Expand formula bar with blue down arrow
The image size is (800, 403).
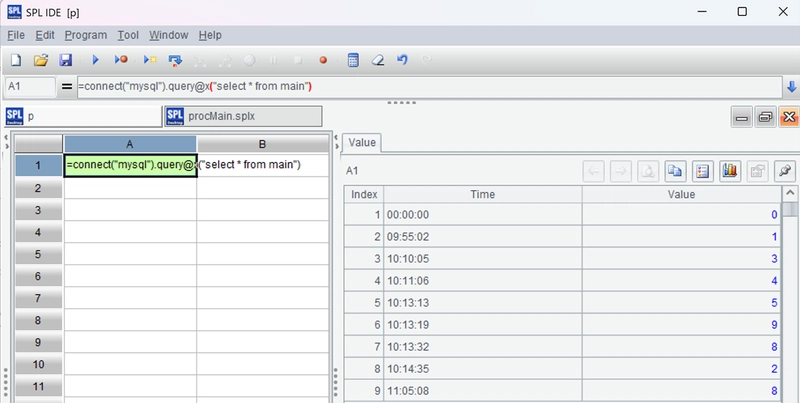coord(791,87)
